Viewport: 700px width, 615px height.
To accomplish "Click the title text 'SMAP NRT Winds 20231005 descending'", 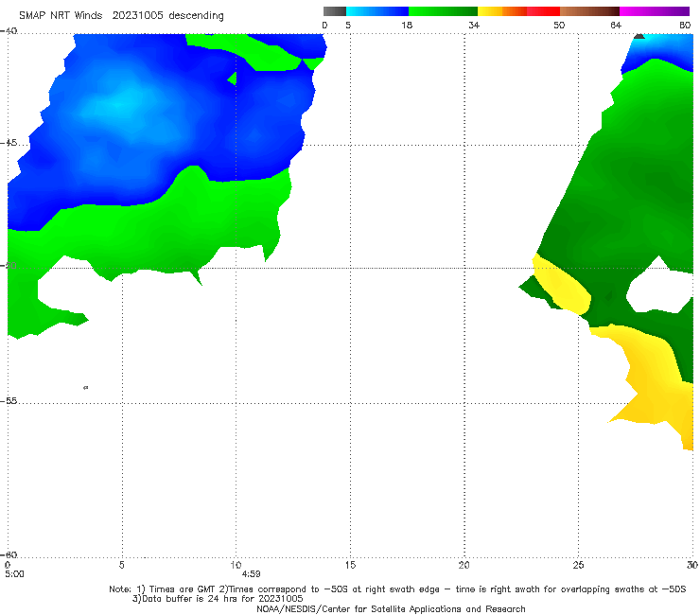I will pyautogui.click(x=121, y=16).
